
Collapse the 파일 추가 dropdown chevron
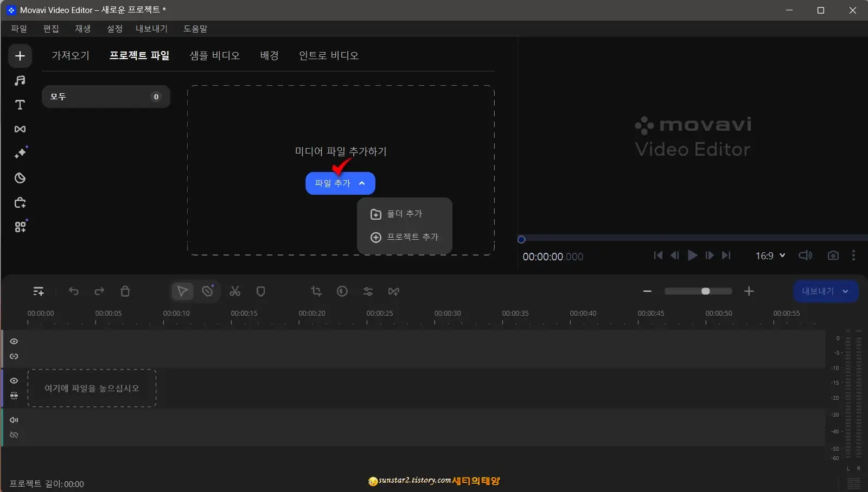362,183
